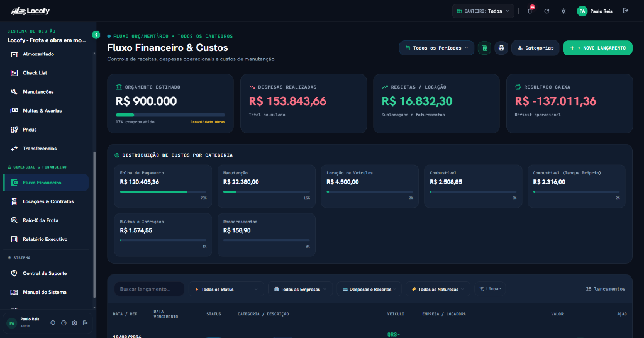Image resolution: width=644 pixels, height=338 pixels.
Task: Click the Resultado Caixa R$ -137.011,36 value
Action: [x=555, y=101]
